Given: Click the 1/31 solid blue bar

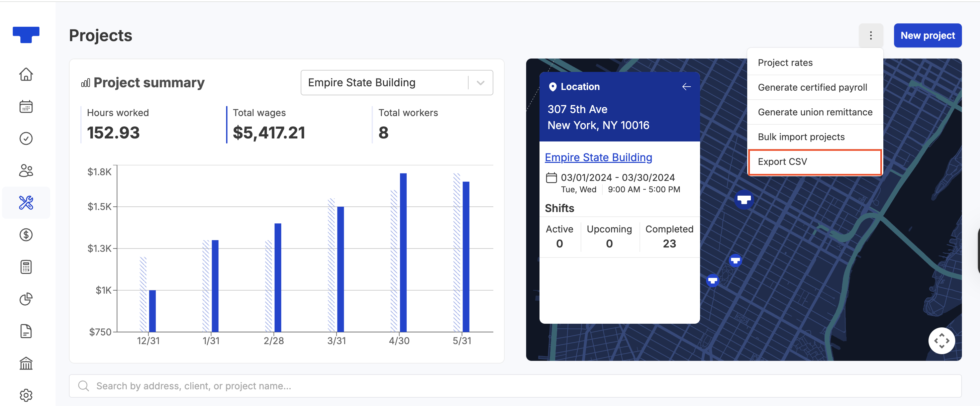Looking at the screenshot, I should point(215,286).
